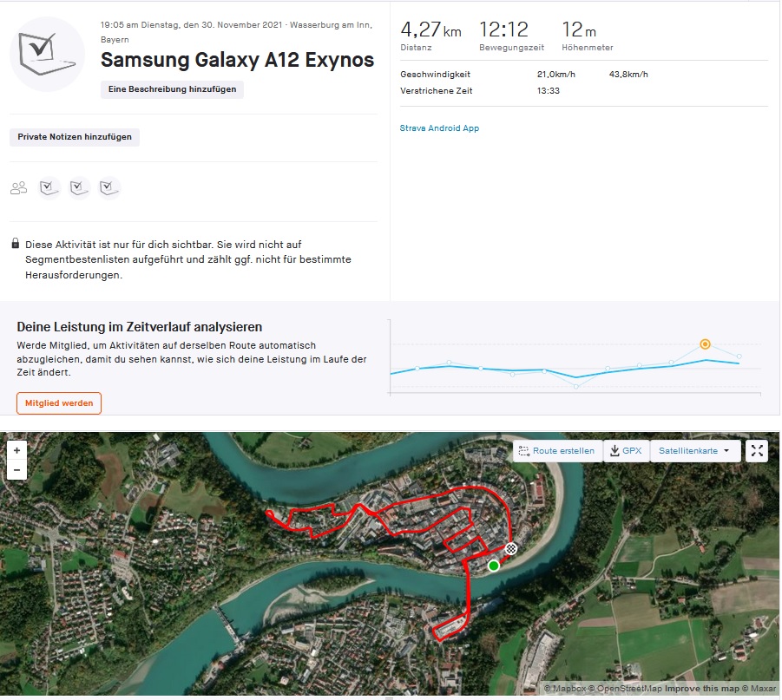Click the checkered finish marker on map
The height and width of the screenshot is (700, 782).
coord(511,548)
